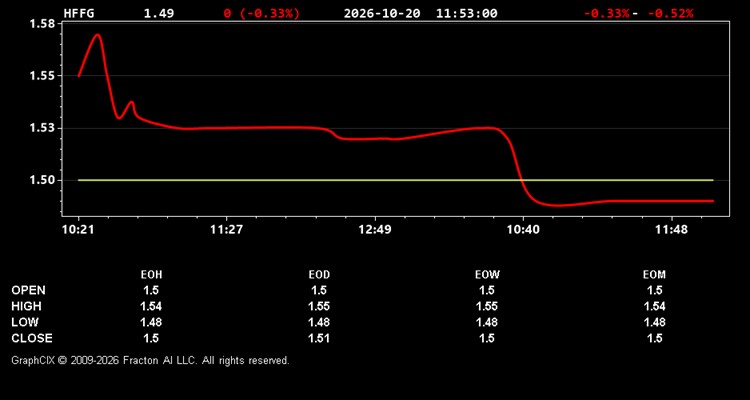Click the red change value 0 (-0.33%)
750x400 pixels.
tap(262, 13)
